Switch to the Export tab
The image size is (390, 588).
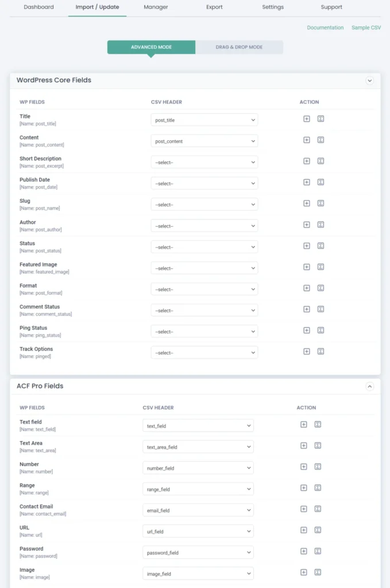[x=214, y=7]
